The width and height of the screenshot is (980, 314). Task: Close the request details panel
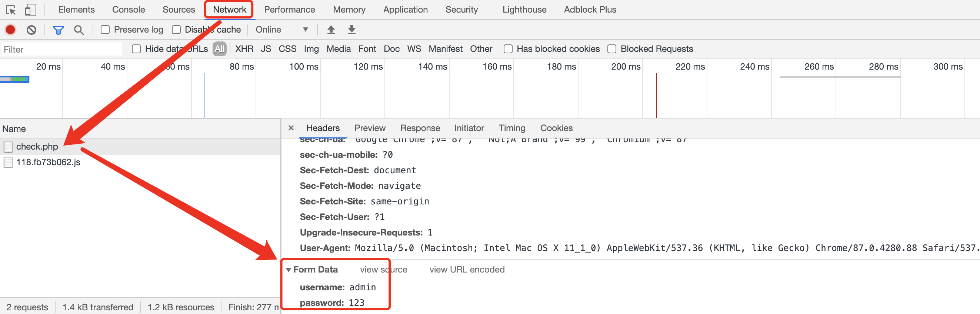(291, 128)
